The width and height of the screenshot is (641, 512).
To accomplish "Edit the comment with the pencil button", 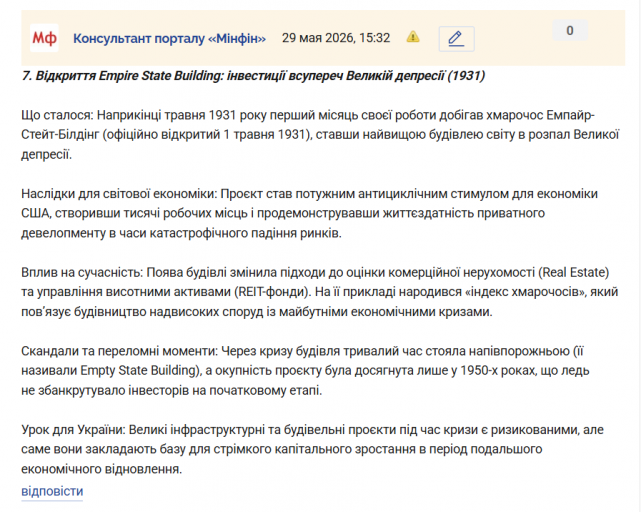I will point(456,39).
